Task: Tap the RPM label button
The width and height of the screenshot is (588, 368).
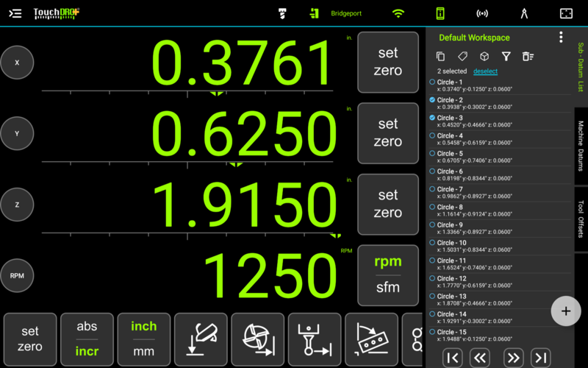Action: [17, 275]
